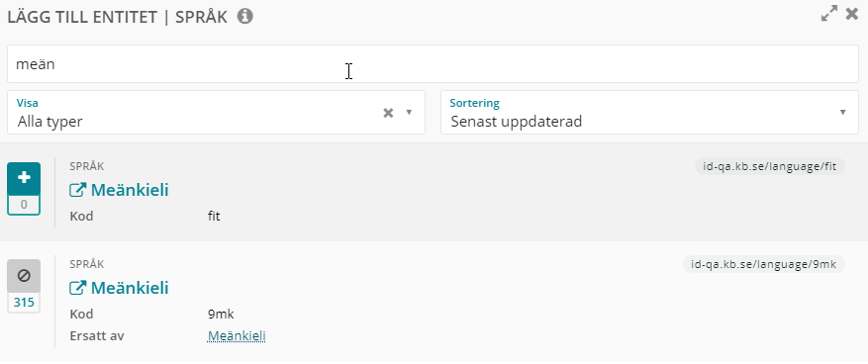The height and width of the screenshot is (364, 868).
Task: Expand the dialog with the fullscreen arrows icon
Action: tap(828, 13)
